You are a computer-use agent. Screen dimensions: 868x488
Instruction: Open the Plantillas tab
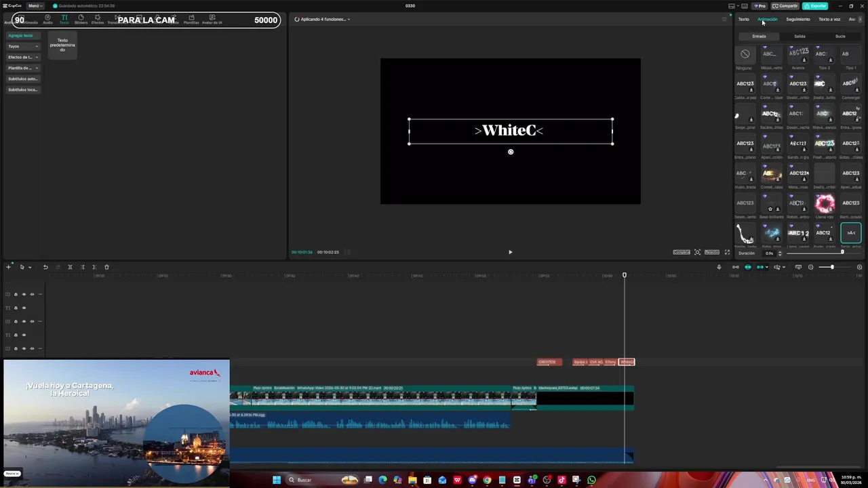tap(191, 20)
